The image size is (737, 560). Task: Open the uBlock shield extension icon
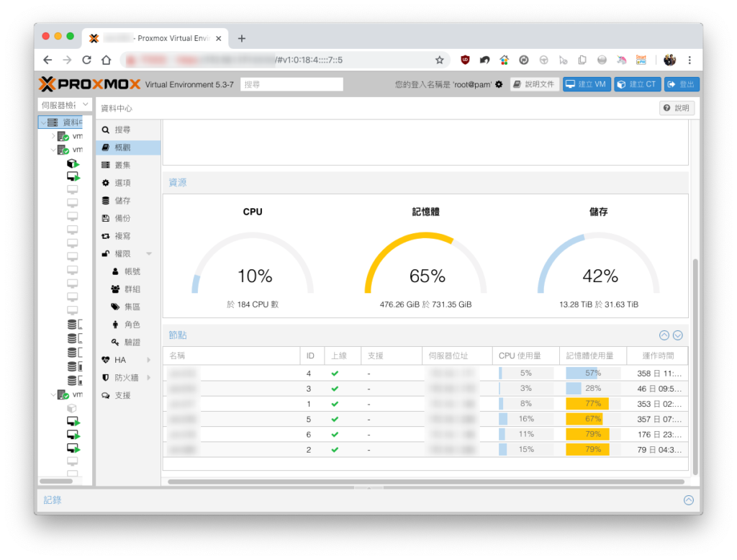click(465, 60)
